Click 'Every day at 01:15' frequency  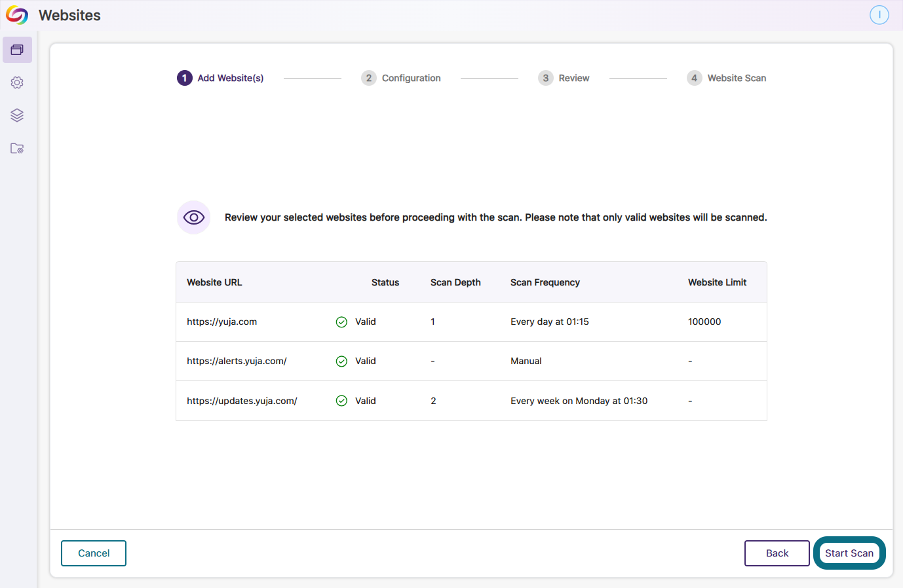coord(550,322)
